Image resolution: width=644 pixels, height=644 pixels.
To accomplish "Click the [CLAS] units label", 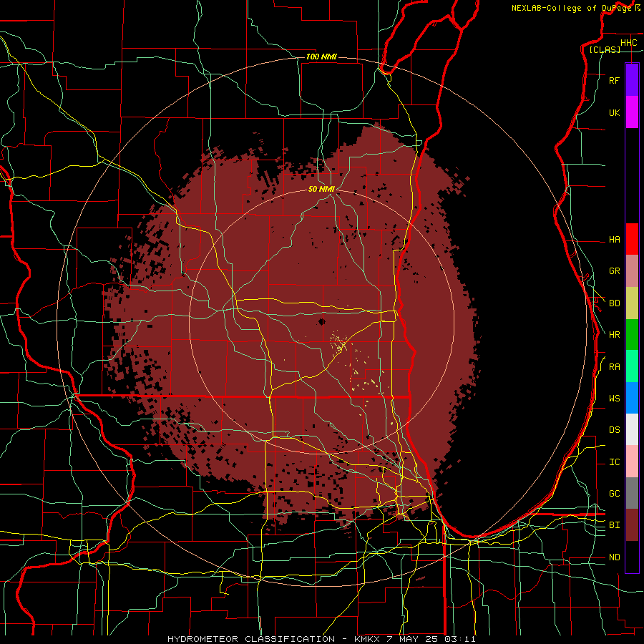I will [605, 49].
